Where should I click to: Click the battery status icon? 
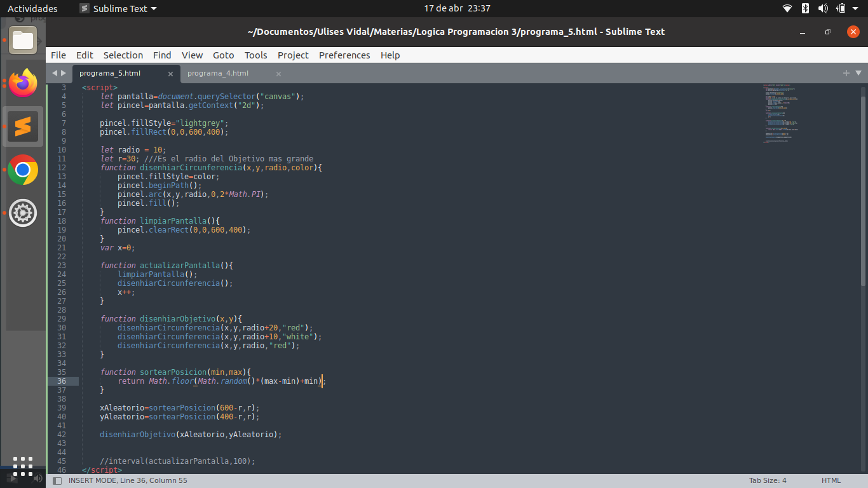(x=841, y=8)
